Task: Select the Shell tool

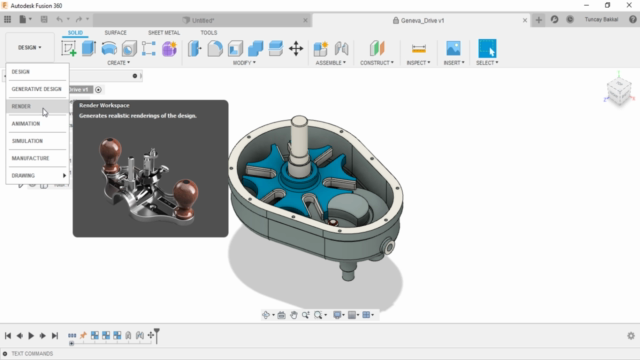Action: tap(236, 48)
